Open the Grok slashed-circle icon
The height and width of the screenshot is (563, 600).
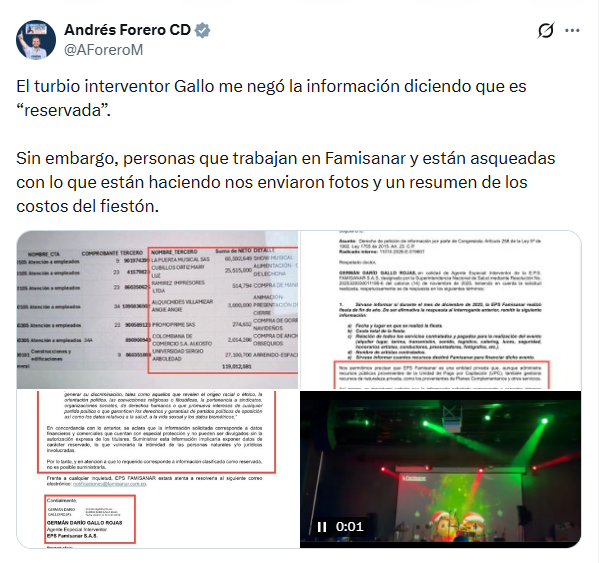545,30
